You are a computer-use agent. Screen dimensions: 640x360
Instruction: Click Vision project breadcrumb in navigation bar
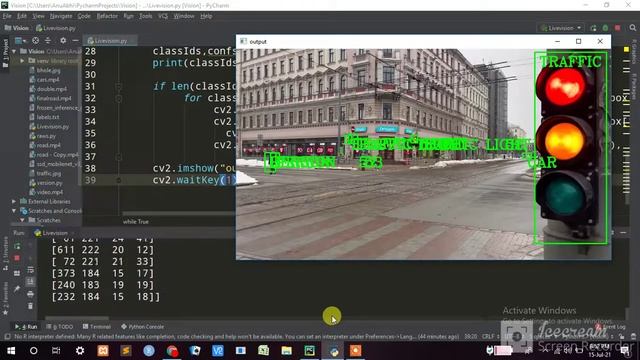[17, 28]
